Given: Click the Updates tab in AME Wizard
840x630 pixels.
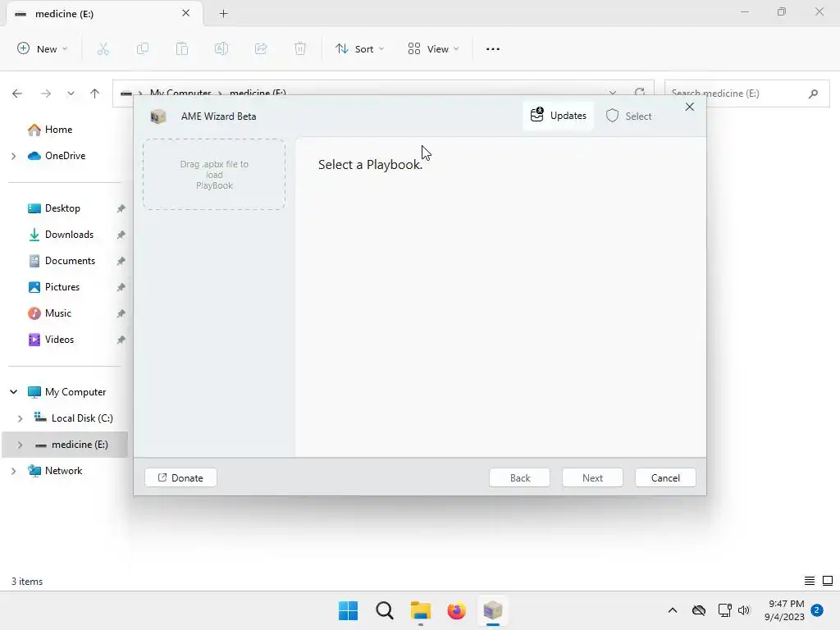Looking at the screenshot, I should (x=558, y=116).
